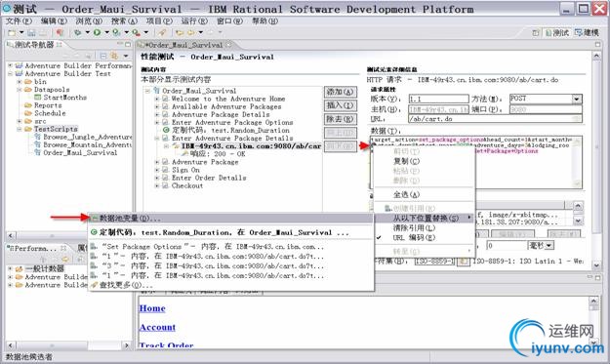Click the 查找更多 search icon
This screenshot has width=610, height=364.
tap(94, 285)
